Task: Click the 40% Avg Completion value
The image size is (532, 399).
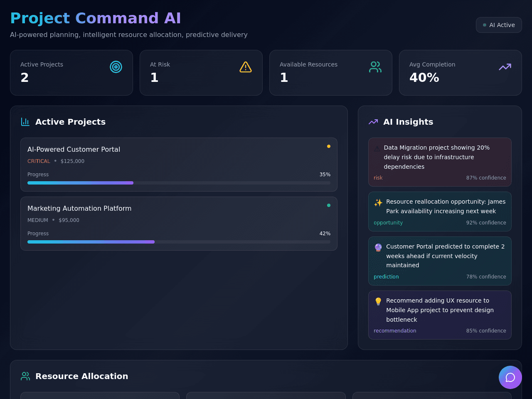Action: click(424, 78)
